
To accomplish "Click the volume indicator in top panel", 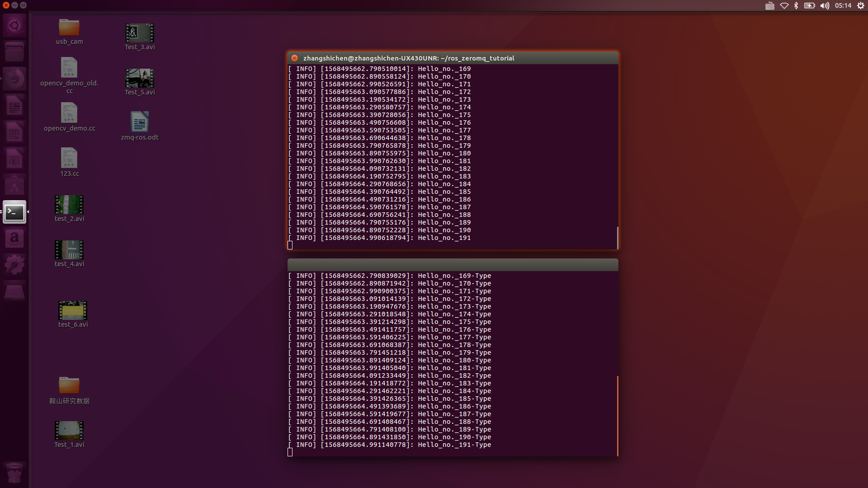I will pos(825,6).
